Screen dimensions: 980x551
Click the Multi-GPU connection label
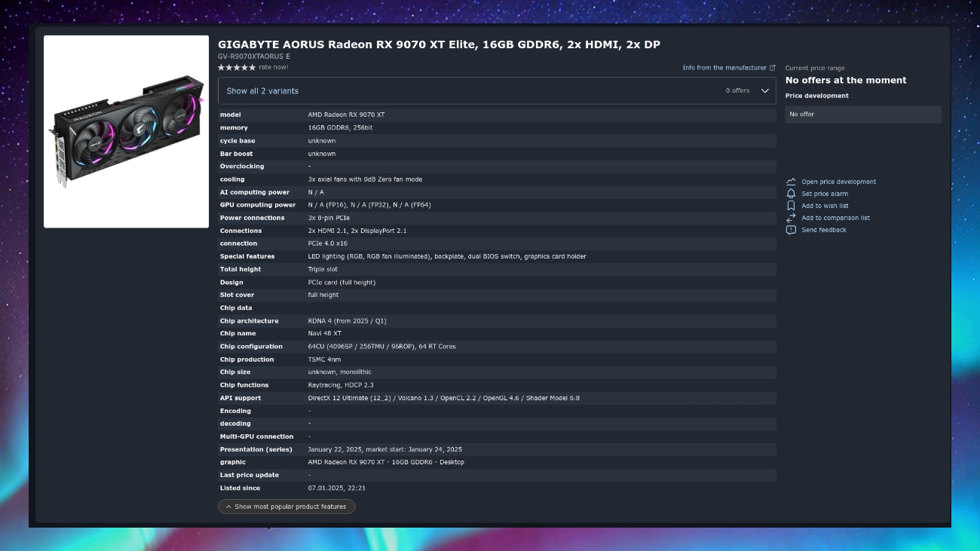(256, 436)
